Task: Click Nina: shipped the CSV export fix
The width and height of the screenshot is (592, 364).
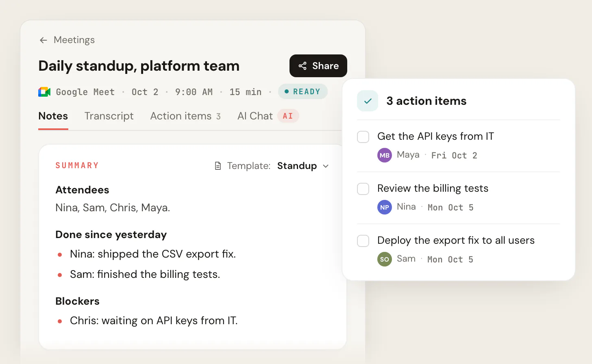Action: [153, 254]
